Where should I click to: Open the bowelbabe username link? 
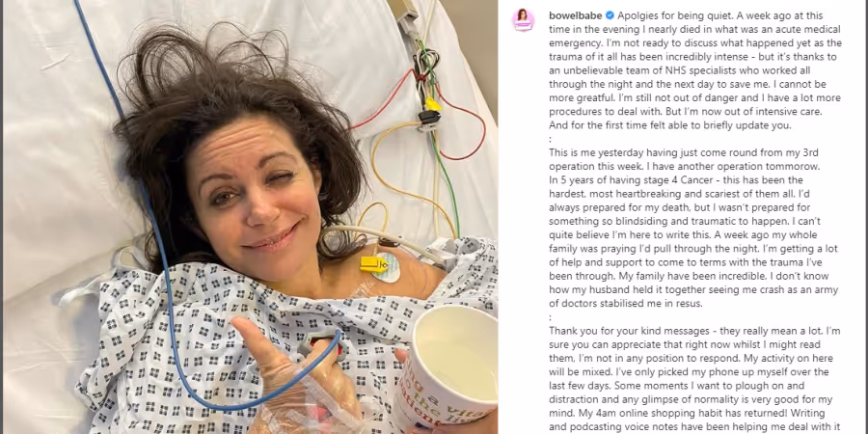pyautogui.click(x=575, y=15)
